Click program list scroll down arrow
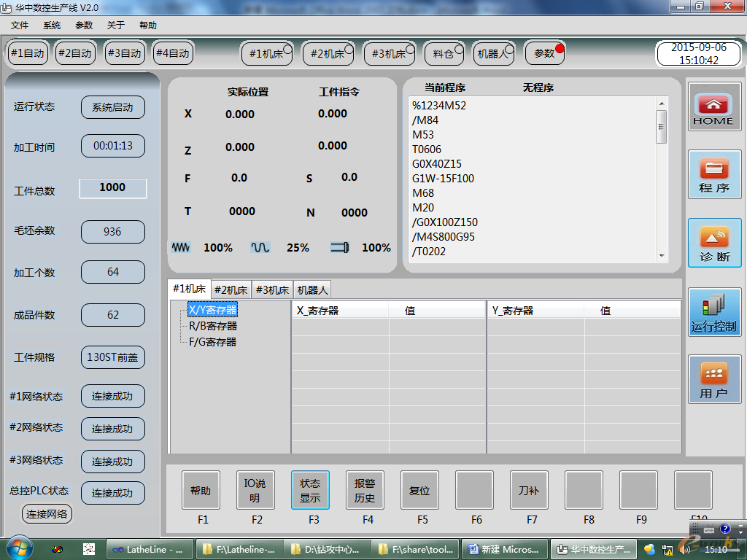The height and width of the screenshot is (560, 747). pyautogui.click(x=661, y=256)
